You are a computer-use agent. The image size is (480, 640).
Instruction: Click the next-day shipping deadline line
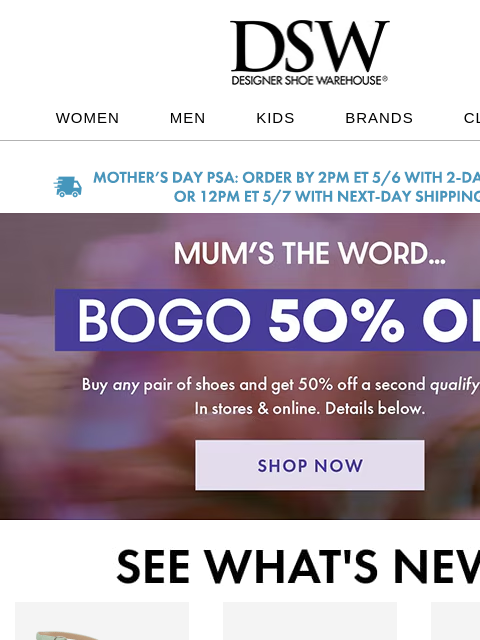tap(327, 197)
